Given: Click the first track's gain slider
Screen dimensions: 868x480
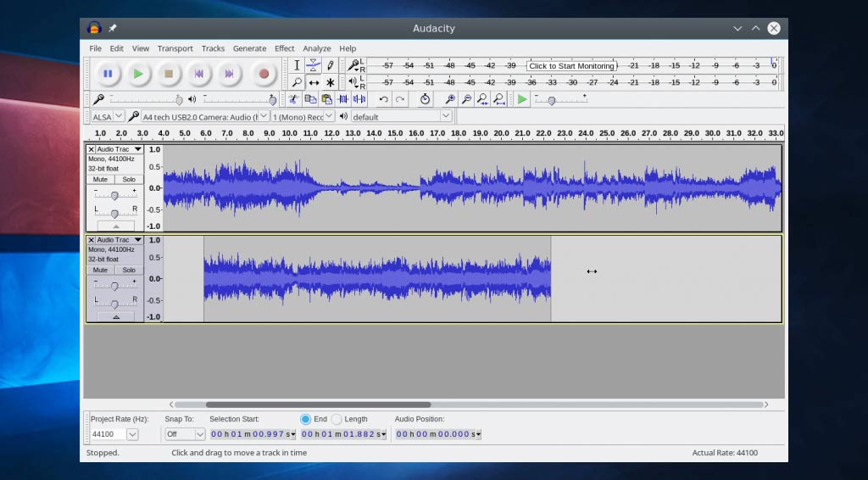Looking at the screenshot, I should [x=114, y=195].
